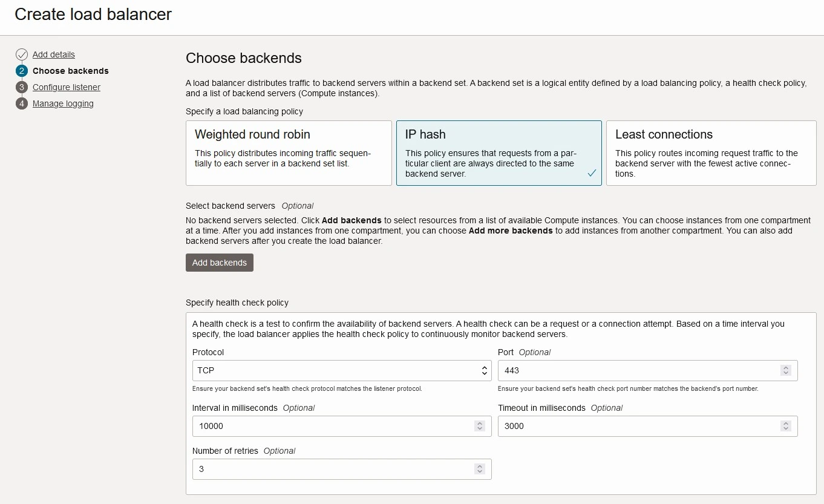824x504 pixels.
Task: Click the up arrow on the Number of retries stepper
Action: coord(480,466)
